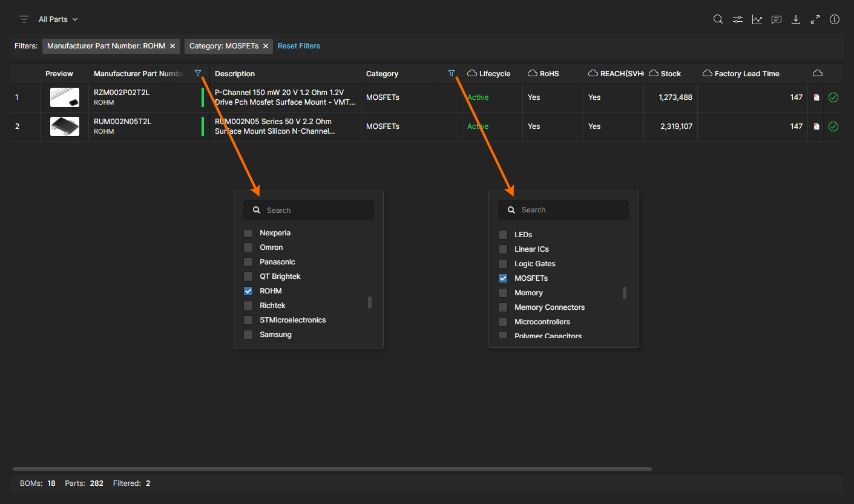854x504 pixels.
Task: Uncheck the ROHM manufacturer checkbox
Action: pos(248,291)
